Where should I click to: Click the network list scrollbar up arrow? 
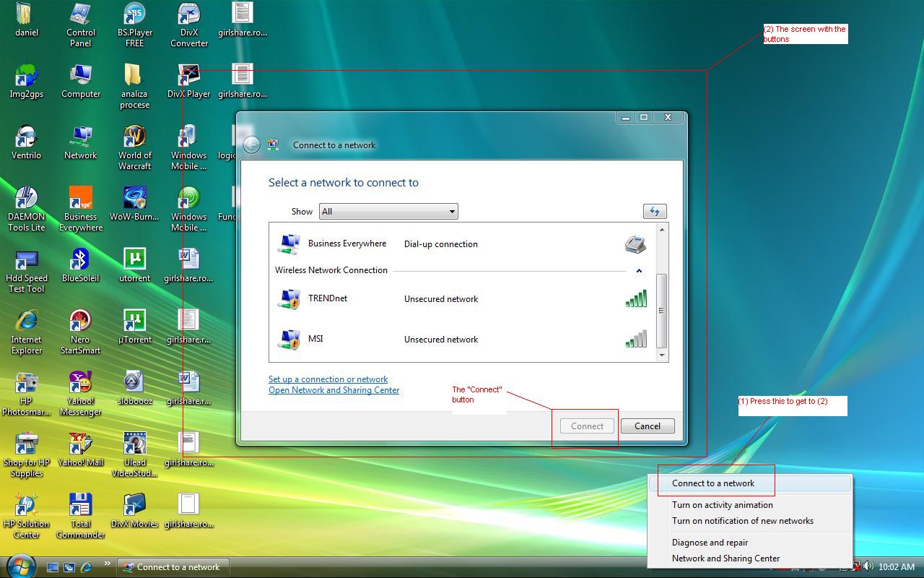pyautogui.click(x=661, y=230)
